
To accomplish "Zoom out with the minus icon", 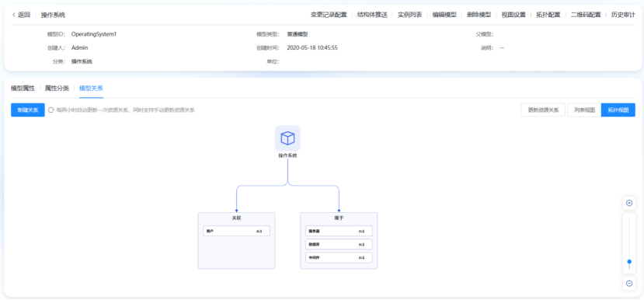I will coord(628,283).
